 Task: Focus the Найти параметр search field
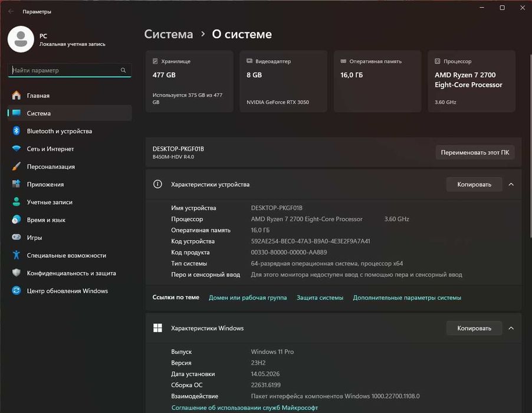coord(69,70)
